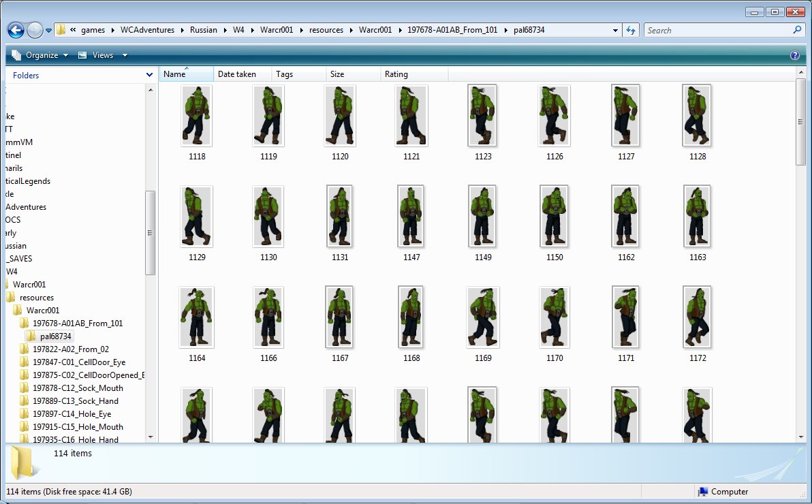Select thumbnail image 1162
812x504 pixels.
coord(625,217)
